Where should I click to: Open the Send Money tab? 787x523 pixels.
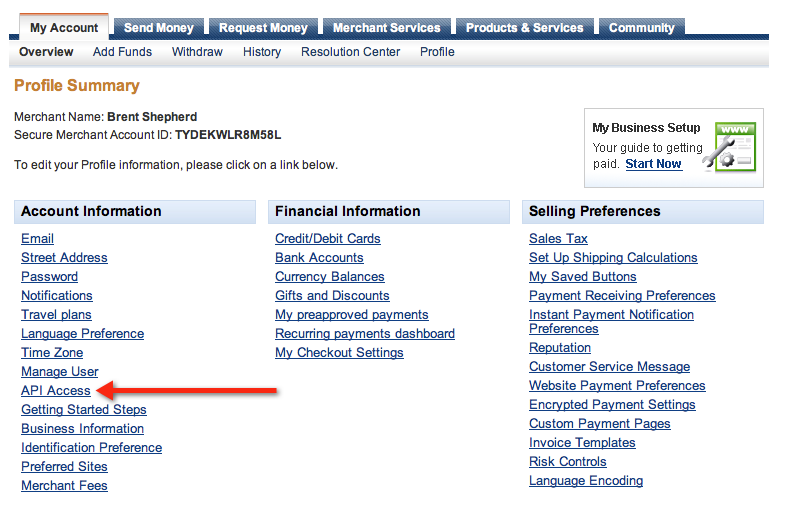point(159,28)
